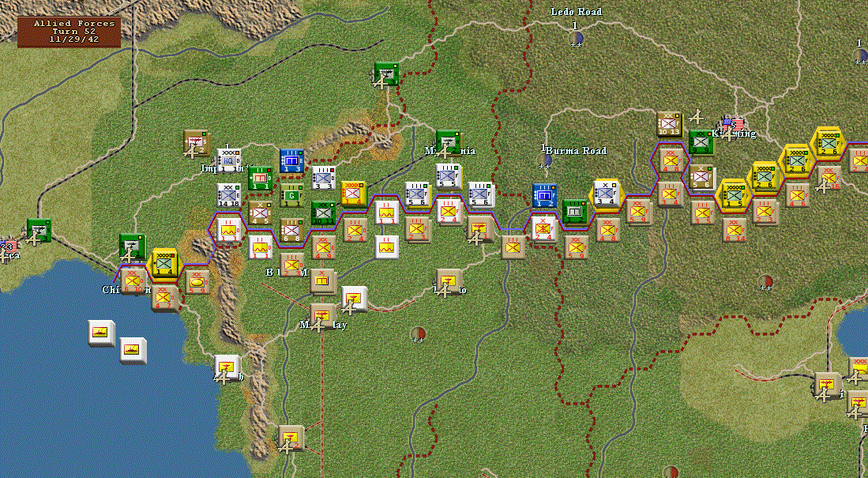Screen dimensions: 868x478
Task: Click the Ledo Road objective marker
Action: pyautogui.click(x=576, y=39)
